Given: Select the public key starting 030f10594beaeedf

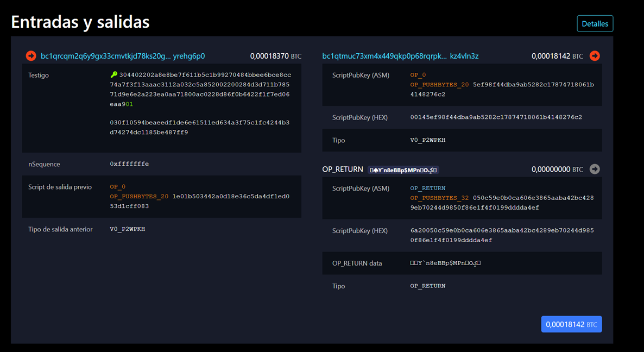Looking at the screenshot, I should [x=200, y=127].
